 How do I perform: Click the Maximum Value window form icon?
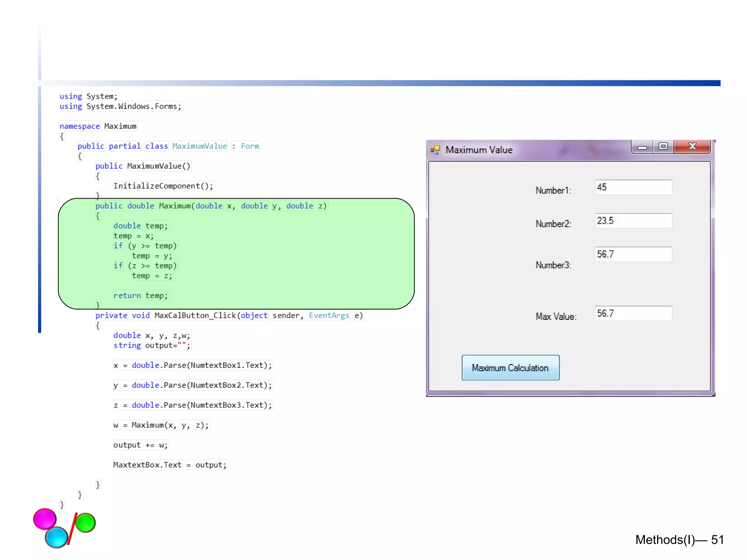(x=435, y=150)
